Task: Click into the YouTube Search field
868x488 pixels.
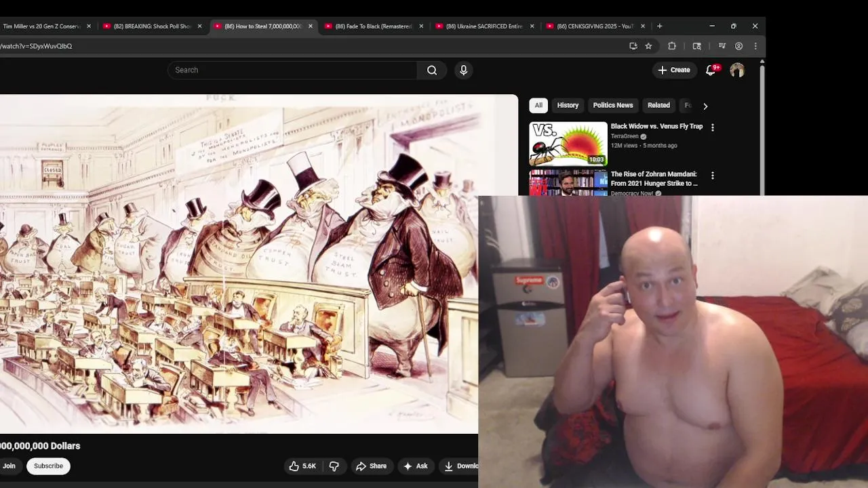Action: coord(292,70)
